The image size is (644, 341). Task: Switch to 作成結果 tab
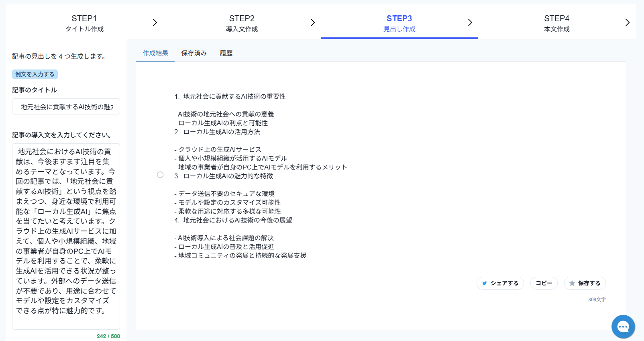155,53
